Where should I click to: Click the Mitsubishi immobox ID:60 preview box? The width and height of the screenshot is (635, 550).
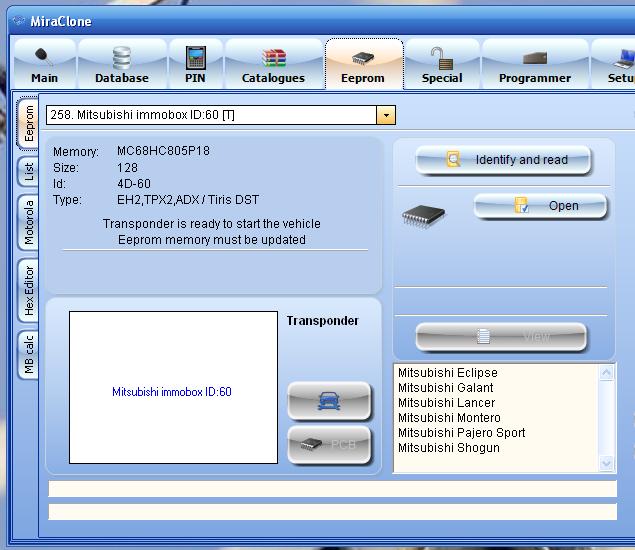tap(173, 387)
